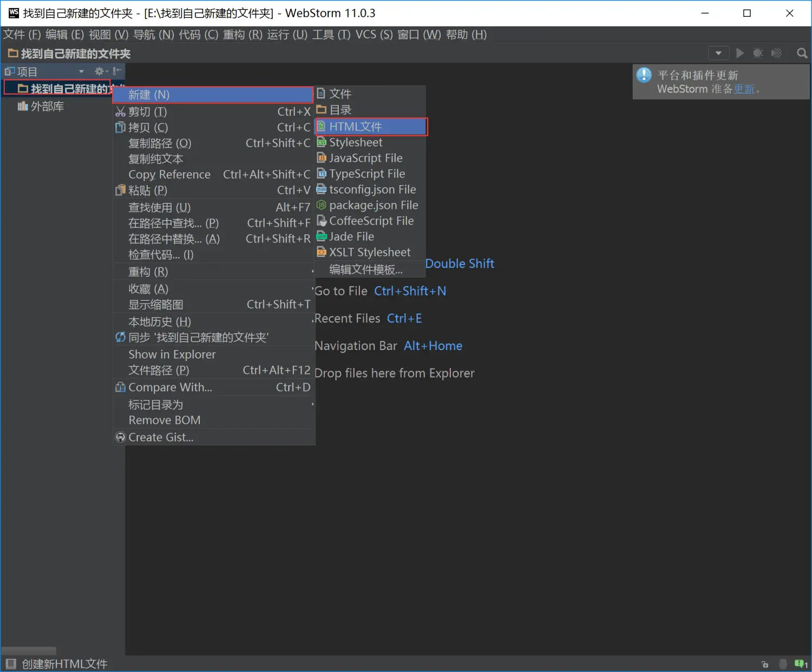Open the 代码 (C) menu
The image size is (812, 672).
pyautogui.click(x=199, y=35)
